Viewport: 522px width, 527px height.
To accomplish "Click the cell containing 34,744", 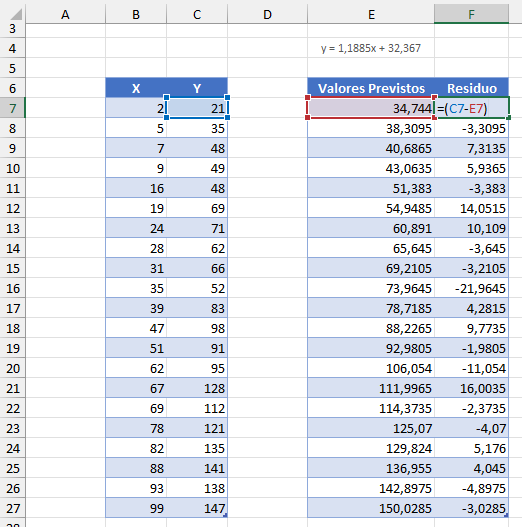I will (x=371, y=108).
